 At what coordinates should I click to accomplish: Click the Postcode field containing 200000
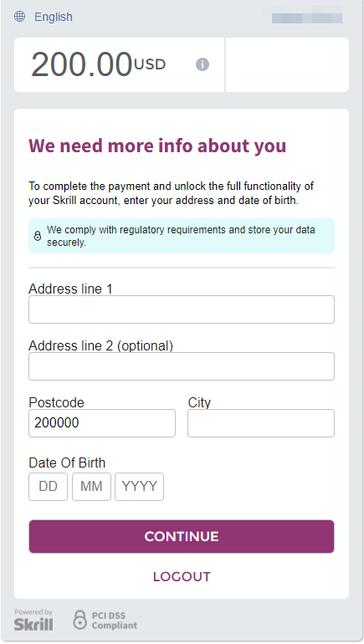tap(102, 423)
